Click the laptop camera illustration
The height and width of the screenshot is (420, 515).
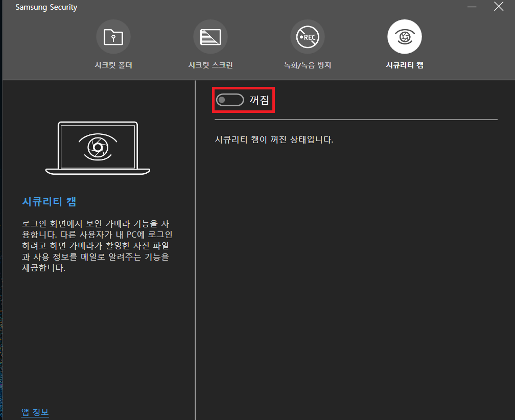(98, 148)
